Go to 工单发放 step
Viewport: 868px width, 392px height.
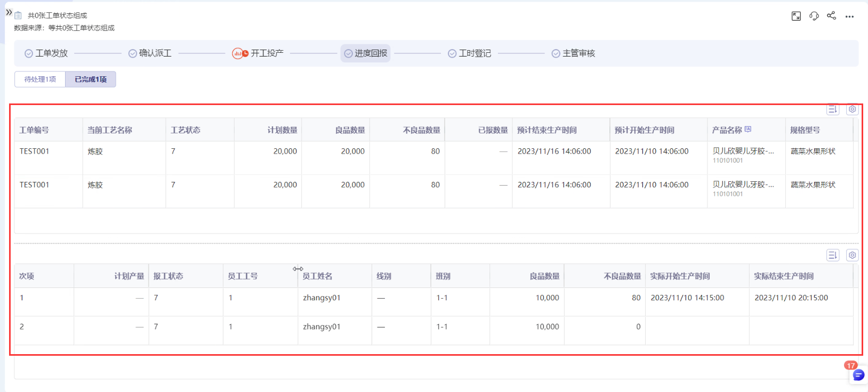46,53
